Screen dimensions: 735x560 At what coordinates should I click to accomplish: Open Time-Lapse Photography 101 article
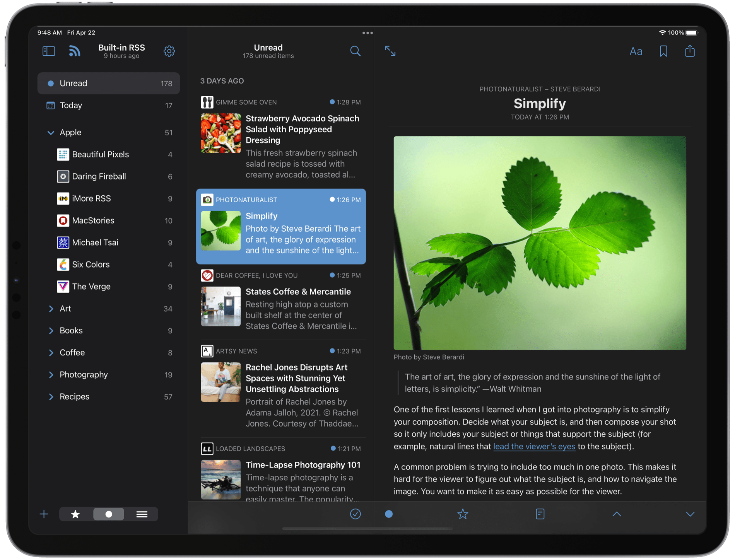coord(281,470)
